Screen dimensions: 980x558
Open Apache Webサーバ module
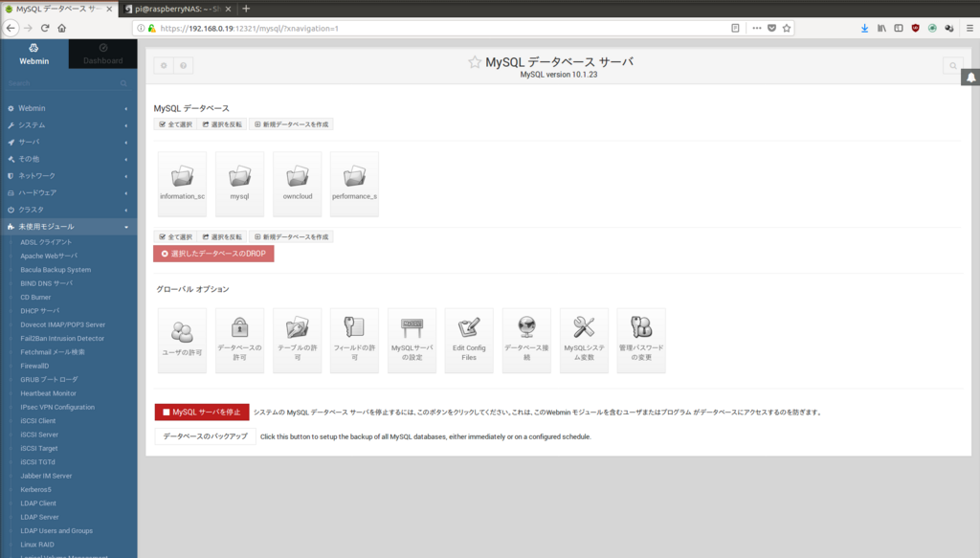click(x=49, y=256)
